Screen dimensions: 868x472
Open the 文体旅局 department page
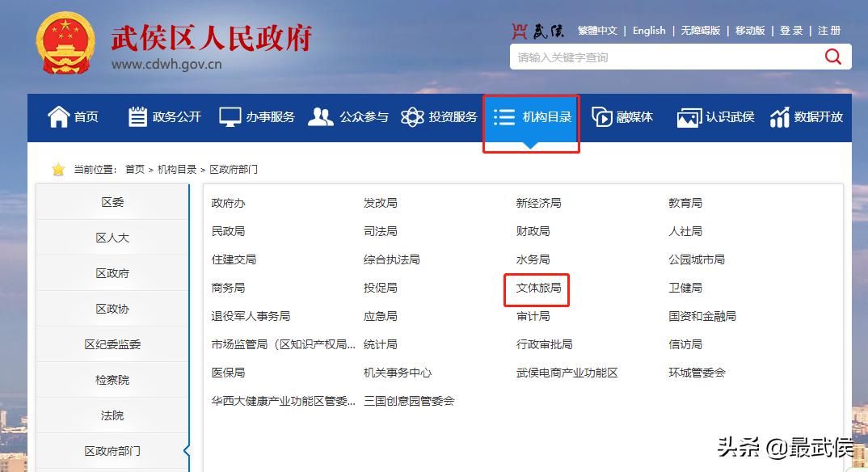[x=537, y=288]
